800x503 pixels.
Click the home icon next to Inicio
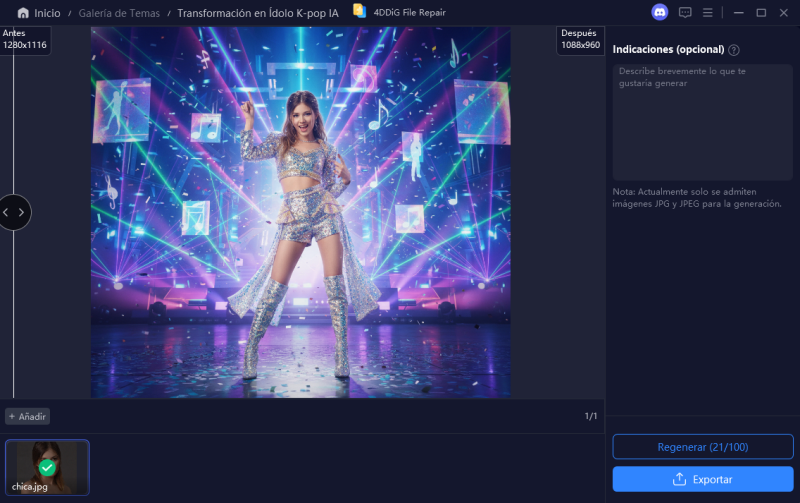click(x=23, y=13)
